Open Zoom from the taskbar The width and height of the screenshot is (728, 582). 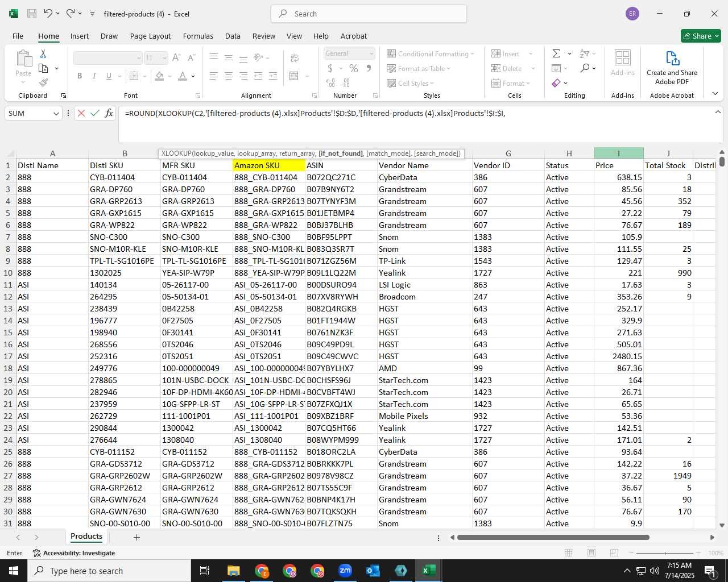point(345,571)
